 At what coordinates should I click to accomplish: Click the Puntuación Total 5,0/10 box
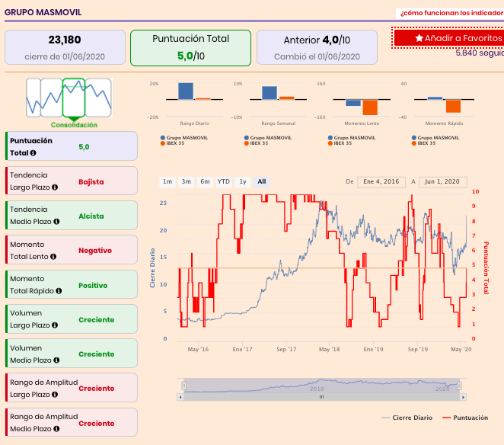[x=190, y=48]
